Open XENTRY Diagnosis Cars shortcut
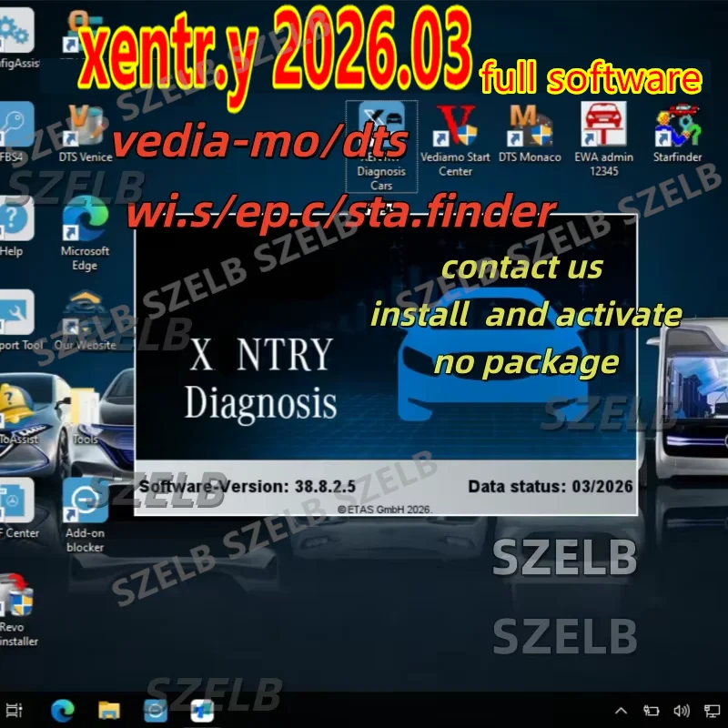This screenshot has width=728, height=728. click(381, 147)
